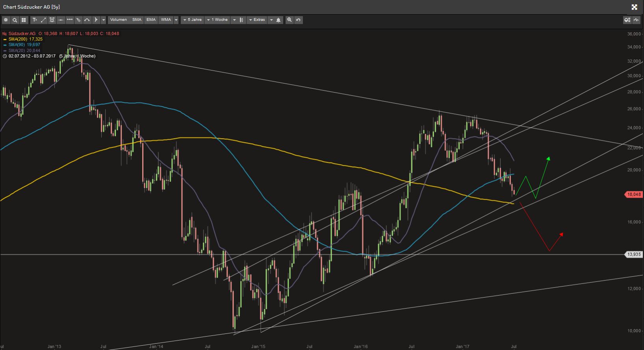This screenshot has height=350, width=644.
Task: Click the SMA(90) blue color swatch
Action: (x=5, y=45)
